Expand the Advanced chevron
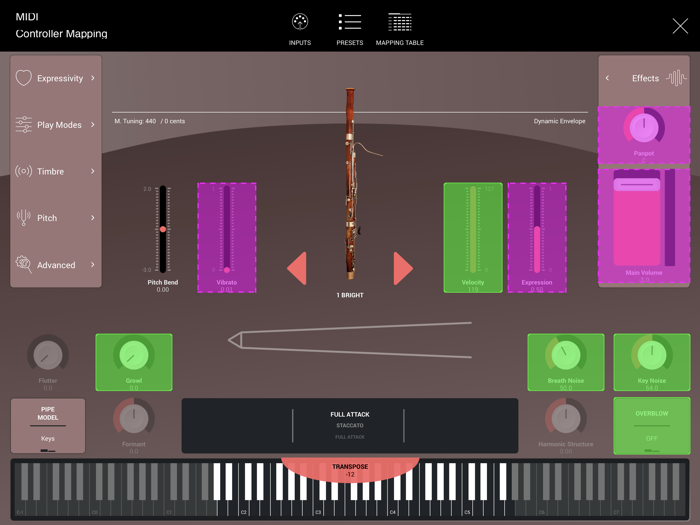This screenshot has width=700, height=525. pyautogui.click(x=93, y=264)
